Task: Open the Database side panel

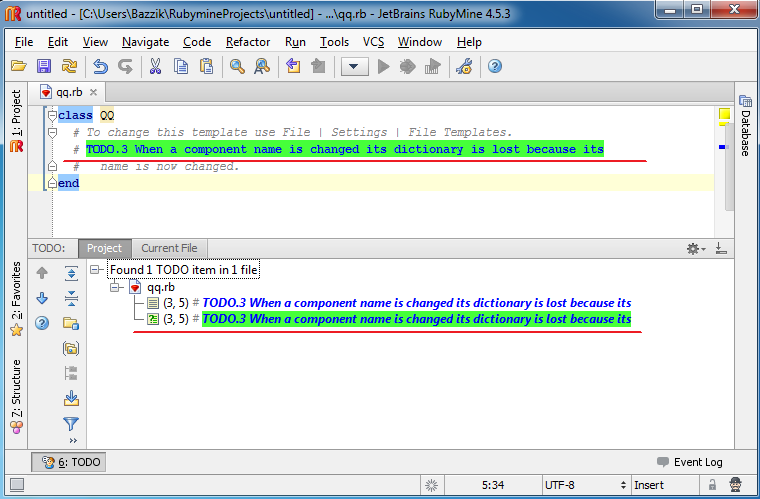Action: click(745, 126)
